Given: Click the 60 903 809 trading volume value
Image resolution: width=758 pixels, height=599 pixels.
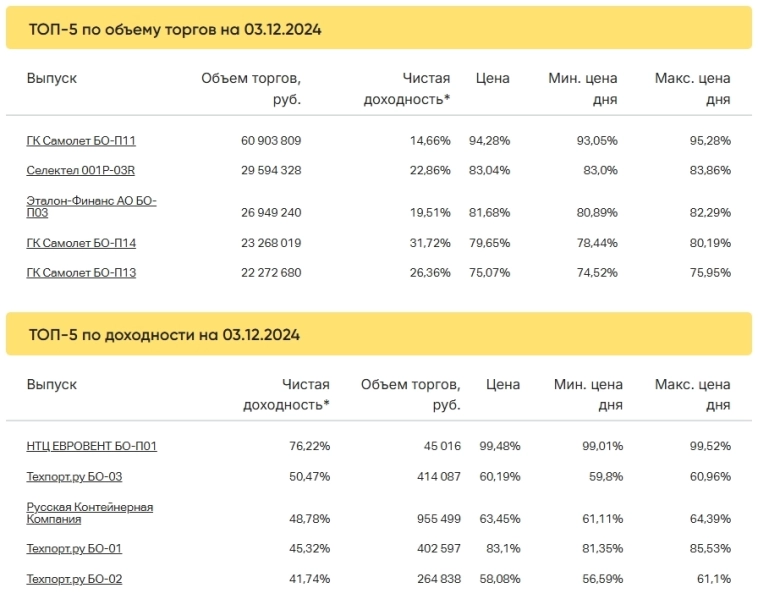Looking at the screenshot, I should (271, 141).
